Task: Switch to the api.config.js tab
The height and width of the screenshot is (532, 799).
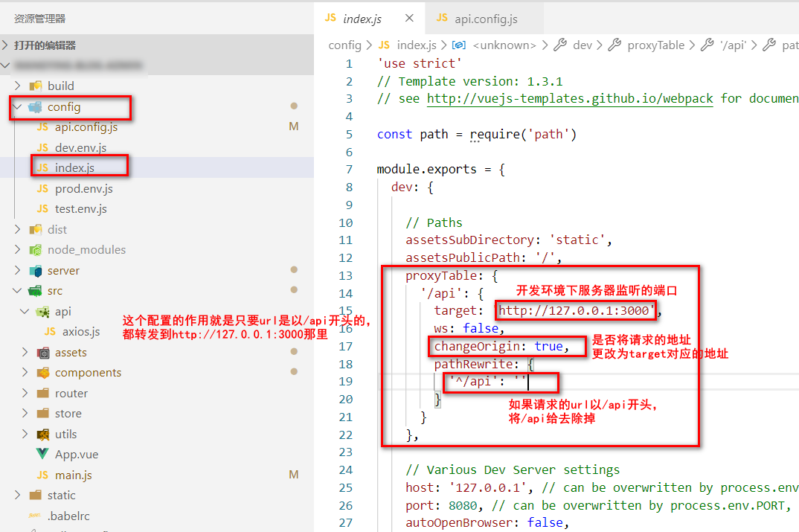Action: click(486, 19)
